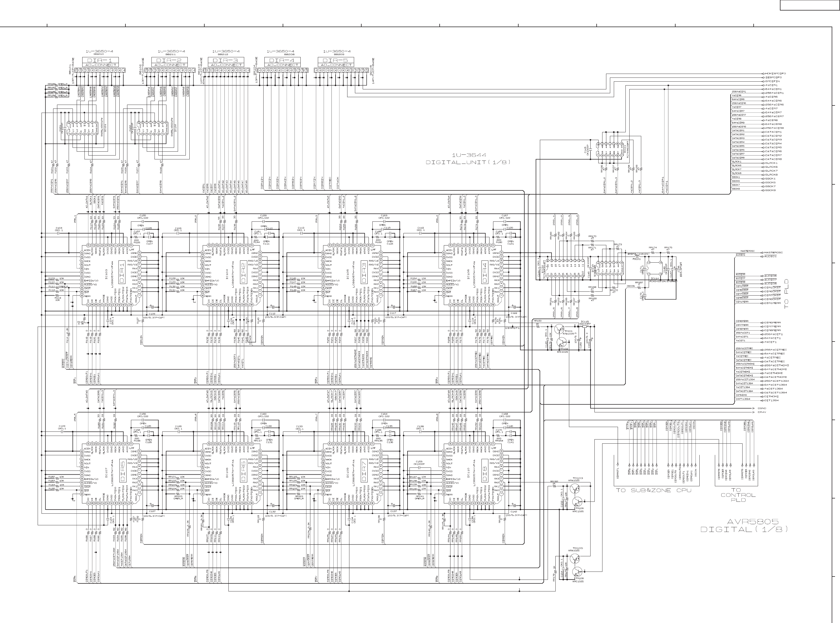Click the IC115 BA033FP regulator symbol

coord(585,327)
